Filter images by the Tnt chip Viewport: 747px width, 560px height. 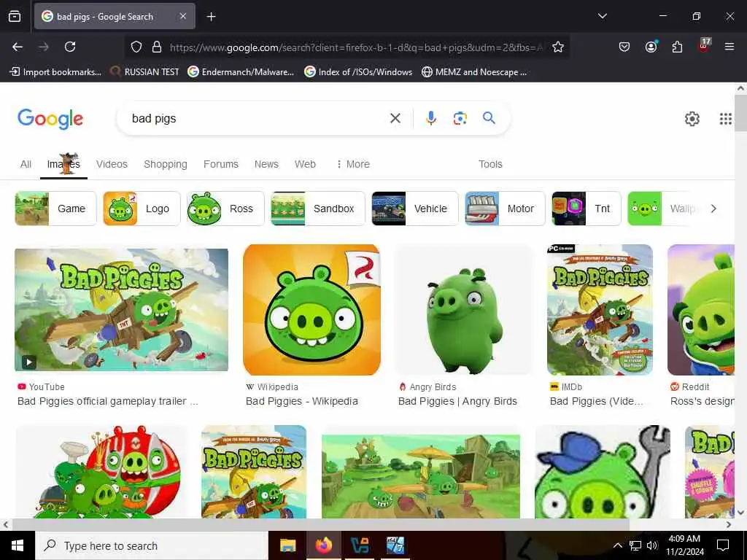click(x=587, y=209)
